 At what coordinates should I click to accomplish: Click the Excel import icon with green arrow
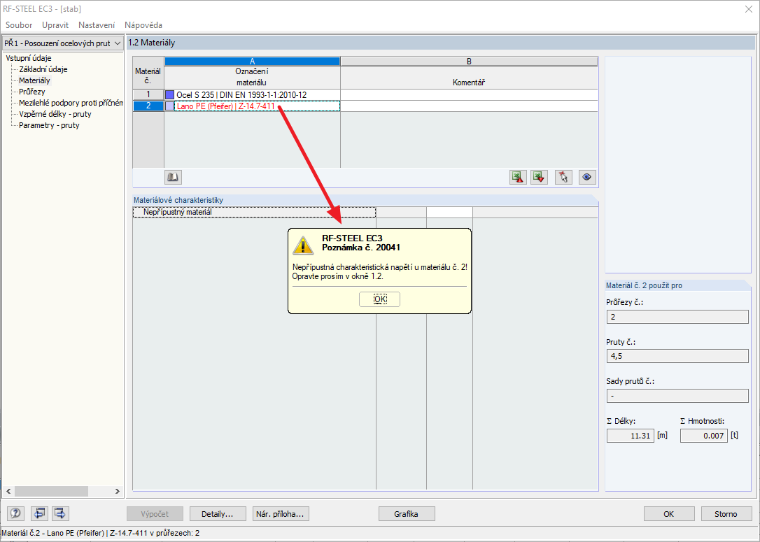539,177
